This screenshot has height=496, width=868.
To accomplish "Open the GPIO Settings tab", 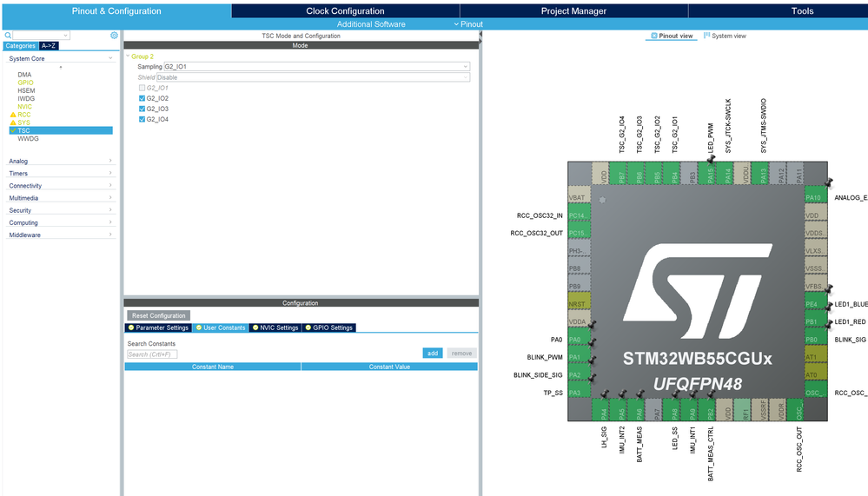I will 328,327.
